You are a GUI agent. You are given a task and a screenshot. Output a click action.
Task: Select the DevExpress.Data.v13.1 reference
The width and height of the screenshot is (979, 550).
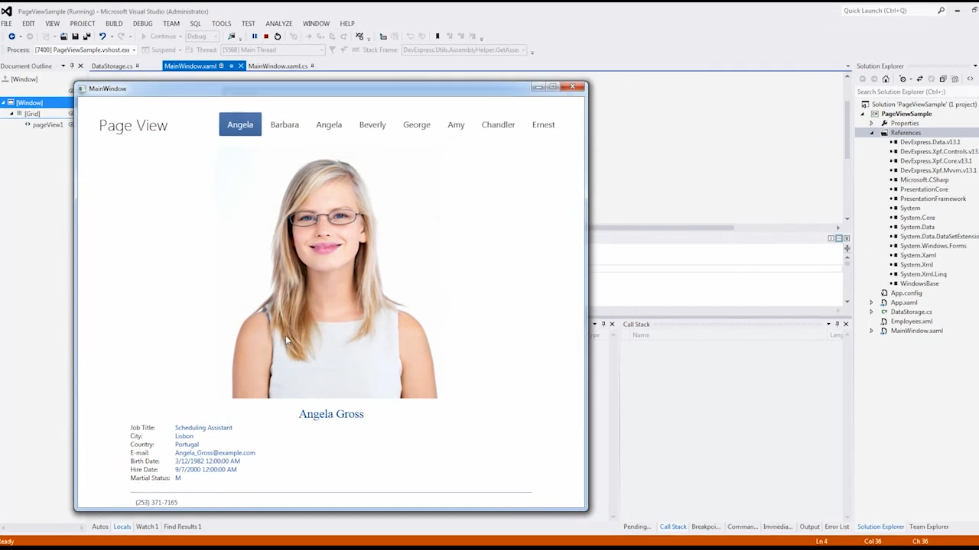tap(930, 142)
